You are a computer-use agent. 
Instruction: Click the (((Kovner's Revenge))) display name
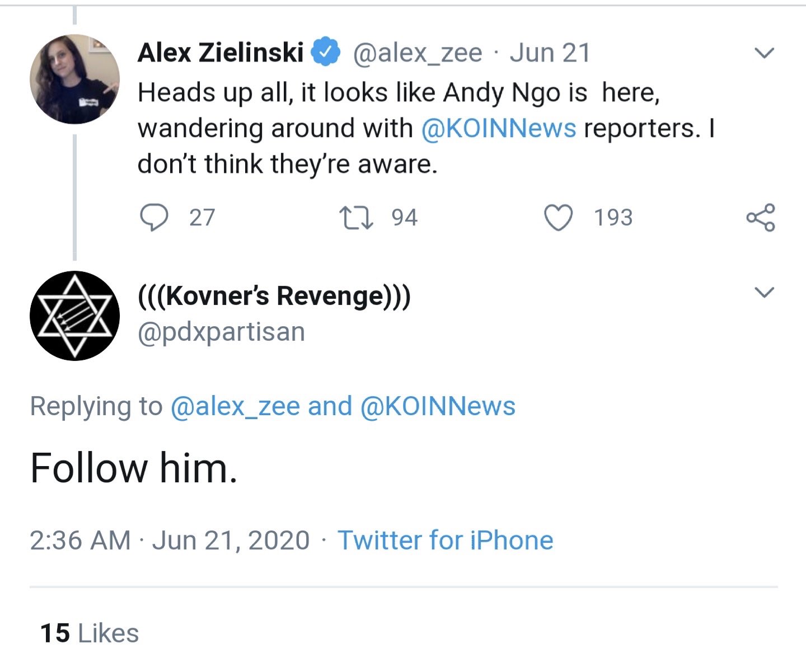[274, 296]
